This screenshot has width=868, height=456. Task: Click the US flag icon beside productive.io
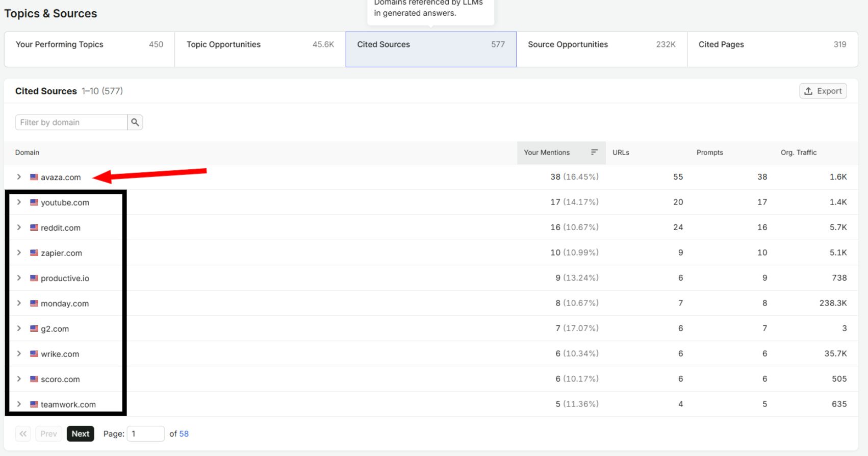34,278
